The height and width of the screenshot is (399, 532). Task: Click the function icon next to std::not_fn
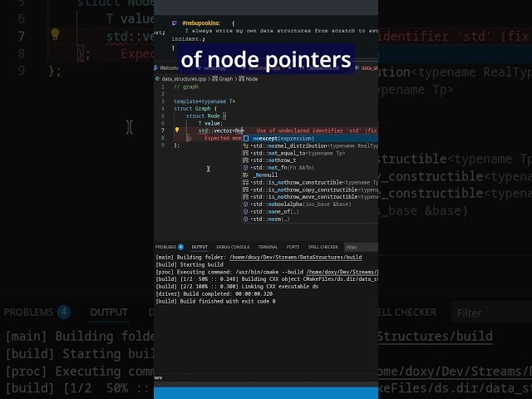coord(246,168)
